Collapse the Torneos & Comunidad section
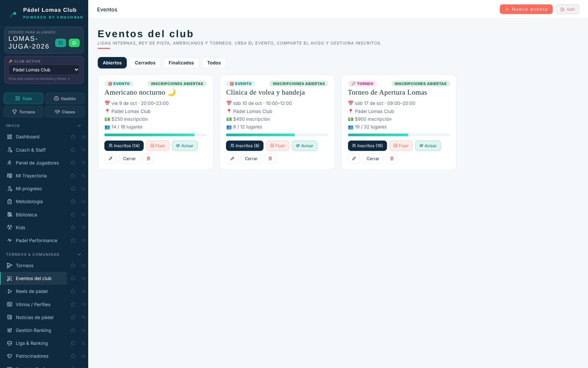 [x=79, y=254]
